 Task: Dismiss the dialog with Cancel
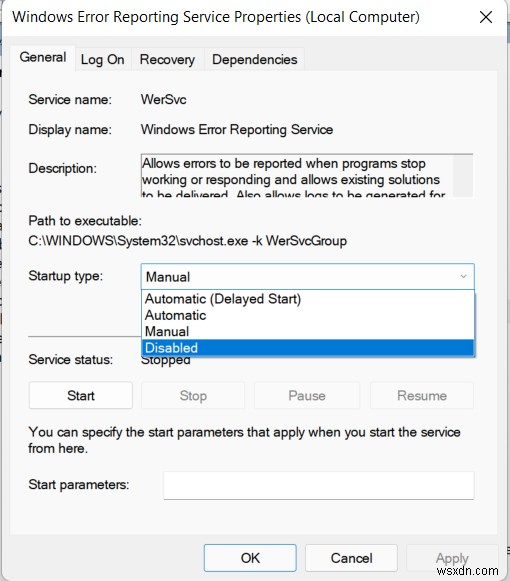coord(351,558)
